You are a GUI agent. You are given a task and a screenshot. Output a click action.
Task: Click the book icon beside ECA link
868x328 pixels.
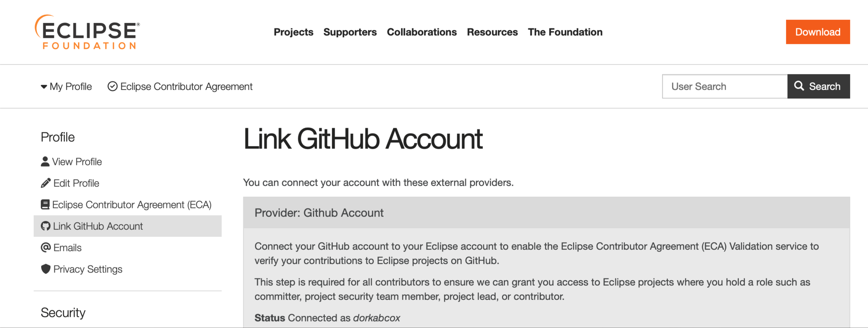point(45,205)
